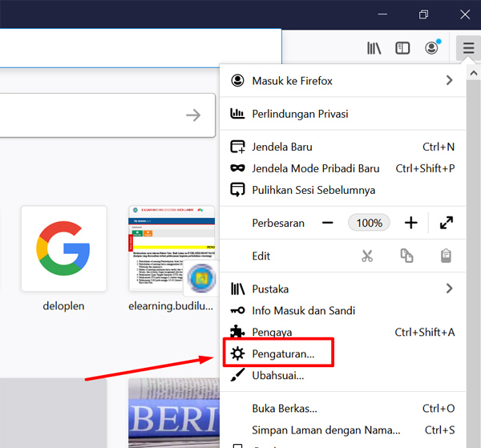
Task: Expand Masuk ke Firefox submenu chevron
Action: pyautogui.click(x=450, y=80)
